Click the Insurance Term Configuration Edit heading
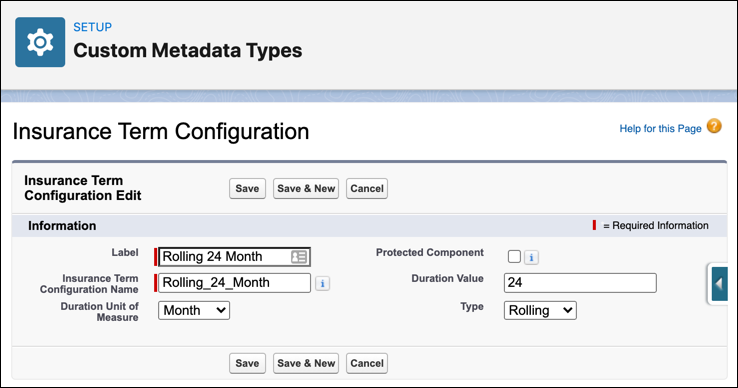 (x=83, y=188)
